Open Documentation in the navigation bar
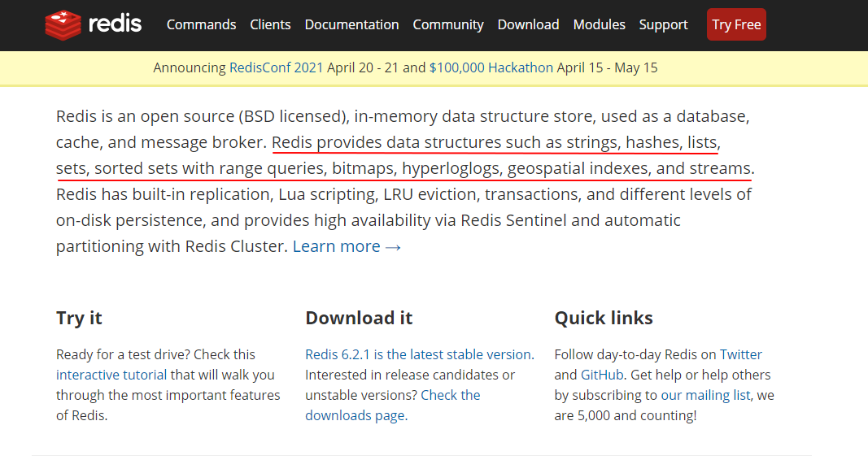 [351, 24]
